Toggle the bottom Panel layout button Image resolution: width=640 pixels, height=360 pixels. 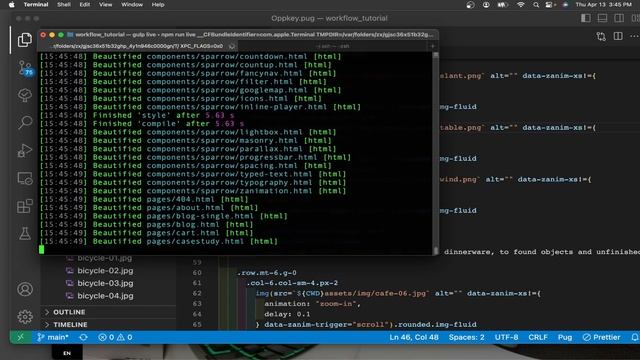[602, 18]
